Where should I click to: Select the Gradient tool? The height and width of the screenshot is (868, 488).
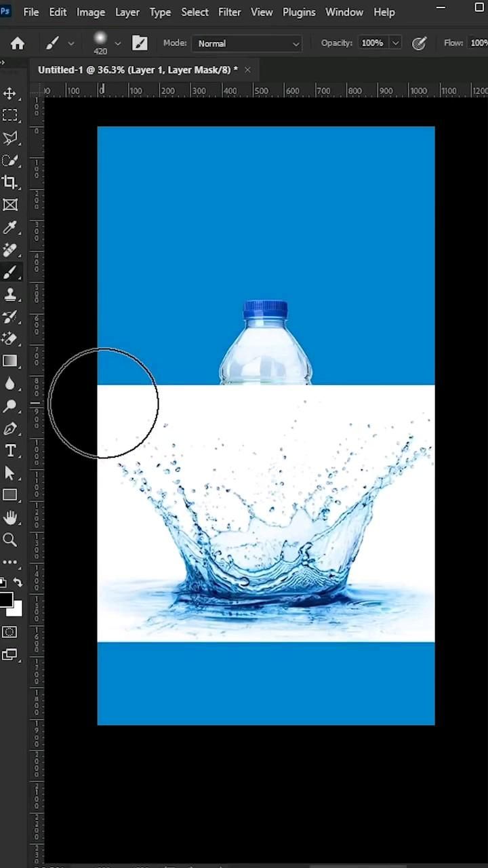[x=10, y=361]
